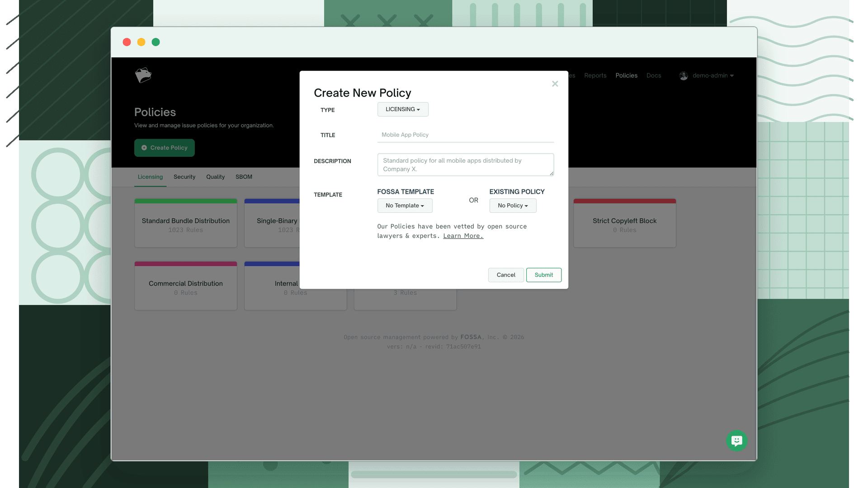Viewport: 868px width, 488px height.
Task: Click into the Description text area
Action: [465, 164]
